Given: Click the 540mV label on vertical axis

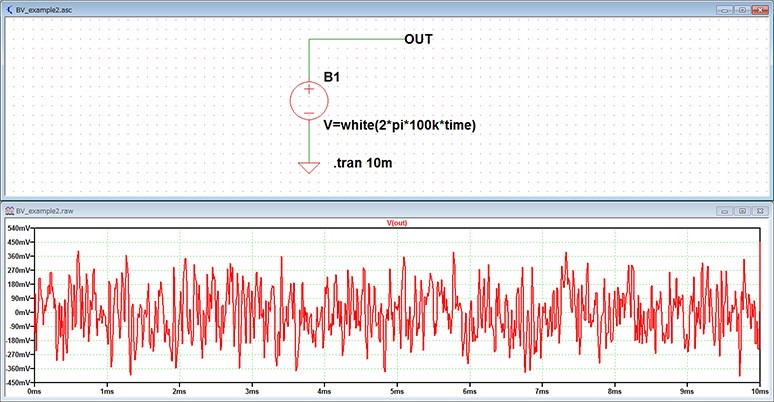Looking at the screenshot, I should coord(20,229).
